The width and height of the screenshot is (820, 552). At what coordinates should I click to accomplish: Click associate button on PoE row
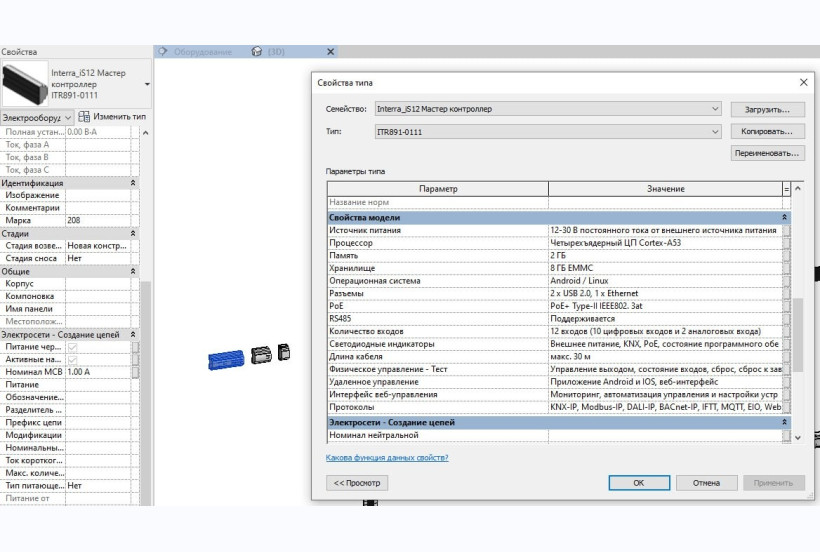point(786,306)
